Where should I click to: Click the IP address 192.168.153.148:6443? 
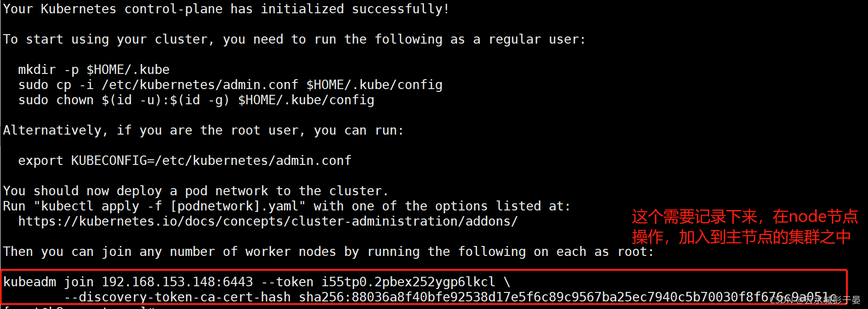pyautogui.click(x=177, y=282)
